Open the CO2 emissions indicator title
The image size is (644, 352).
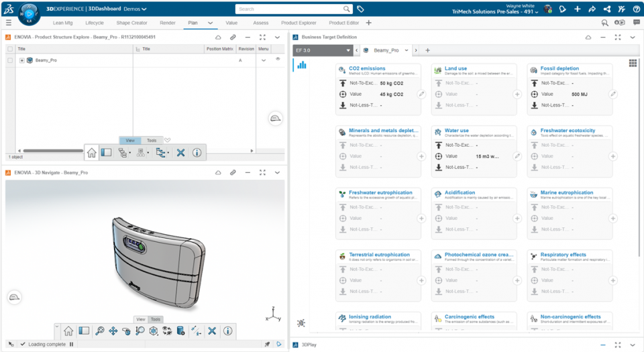click(x=367, y=68)
